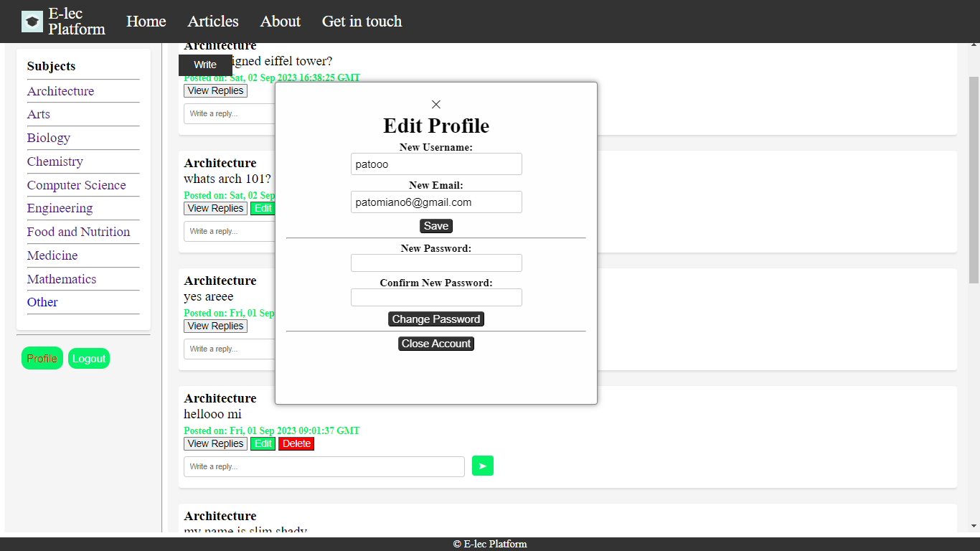Image resolution: width=980 pixels, height=551 pixels.
Task: Close the Edit Profile dialog with X
Action: click(436, 105)
